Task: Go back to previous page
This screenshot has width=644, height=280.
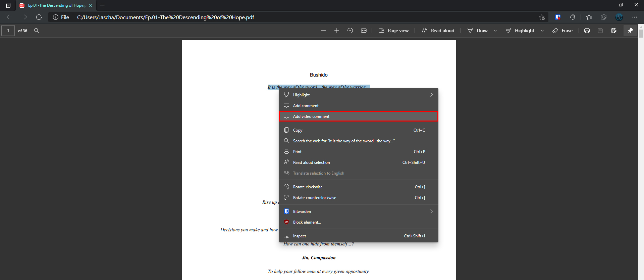Action: [9, 17]
